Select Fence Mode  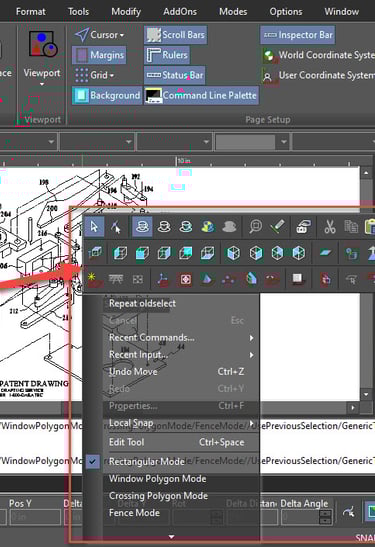[134, 513]
